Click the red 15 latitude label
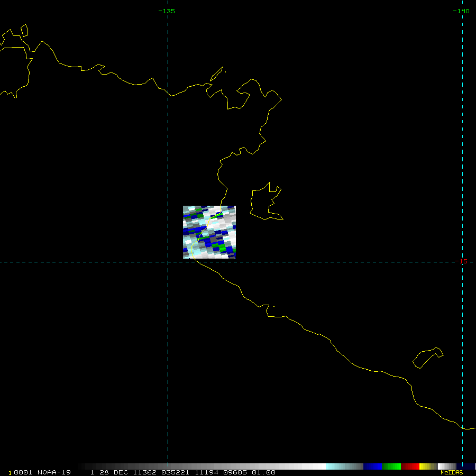This screenshot has width=476, height=476. (463, 261)
